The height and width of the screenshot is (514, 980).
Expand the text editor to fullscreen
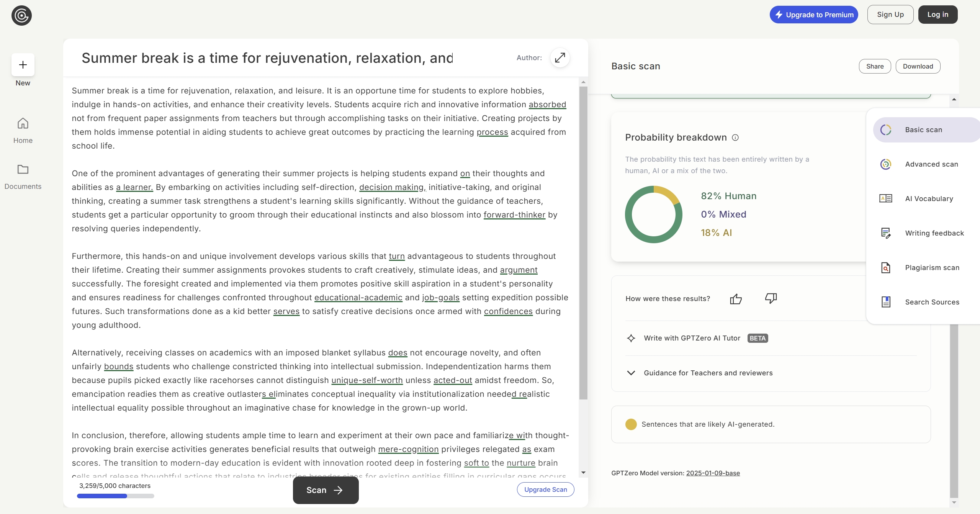[560, 58]
